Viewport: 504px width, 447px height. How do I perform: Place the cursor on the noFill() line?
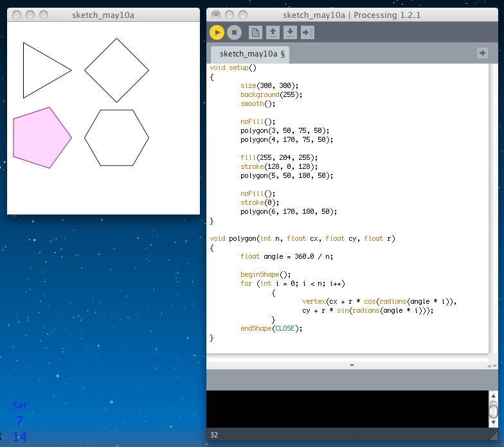coord(258,121)
